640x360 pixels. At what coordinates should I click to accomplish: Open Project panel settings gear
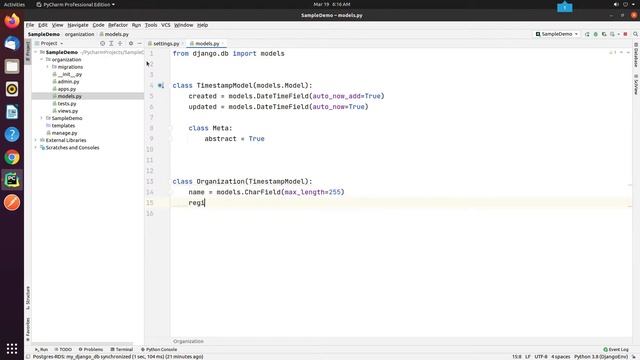(131, 43)
